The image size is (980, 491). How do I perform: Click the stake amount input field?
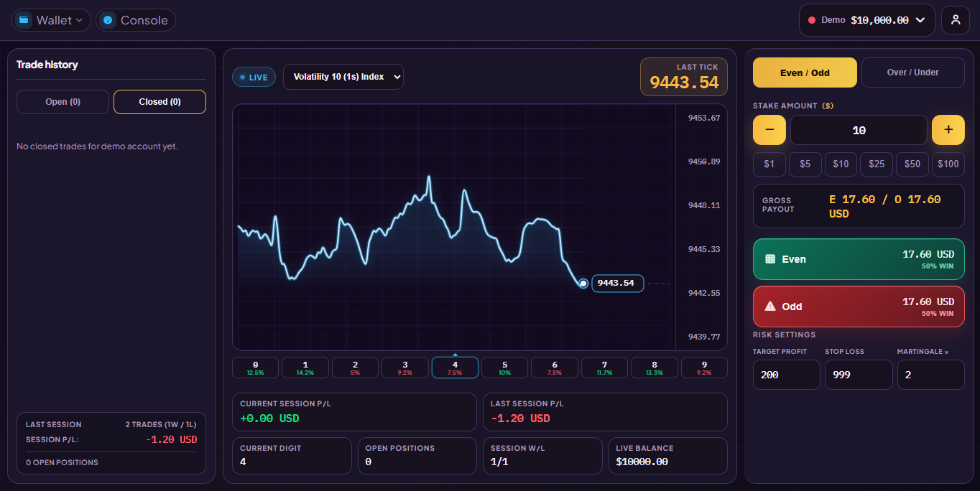click(x=859, y=130)
